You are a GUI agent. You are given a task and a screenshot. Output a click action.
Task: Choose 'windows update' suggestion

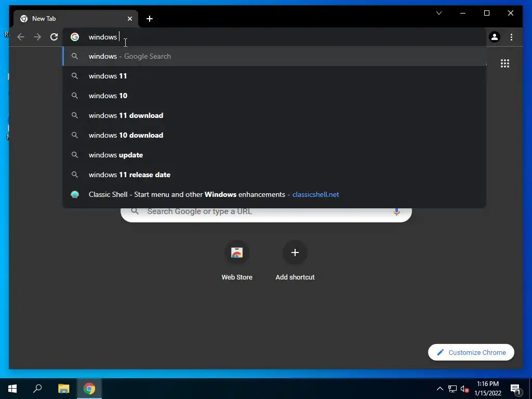click(x=274, y=155)
